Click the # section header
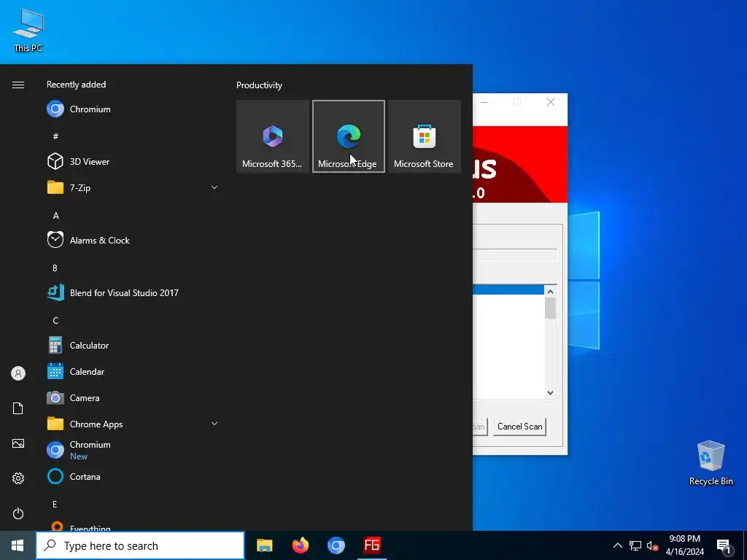The height and width of the screenshot is (560, 747). tap(55, 136)
